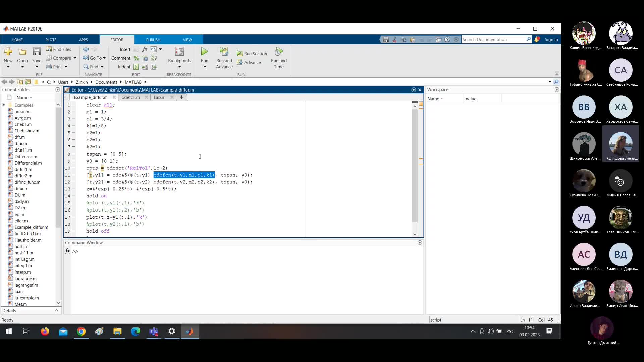
Task: Click Sign In link
Action: [551, 39]
